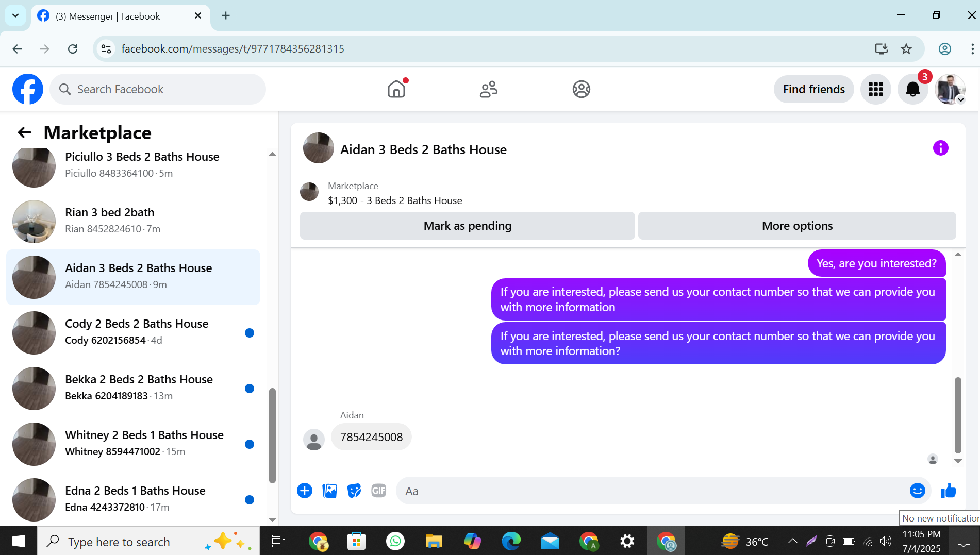Show hidden system tray icons
Image resolution: width=980 pixels, height=555 pixels.
[x=792, y=541]
